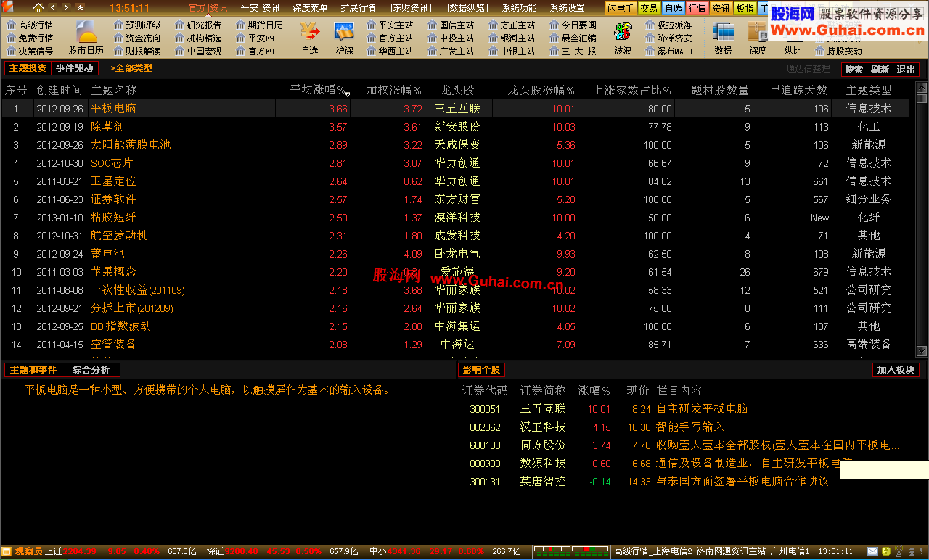This screenshot has width=929, height=560.
Task: Click the double up-arrow collapse icon
Action: click(78, 8)
